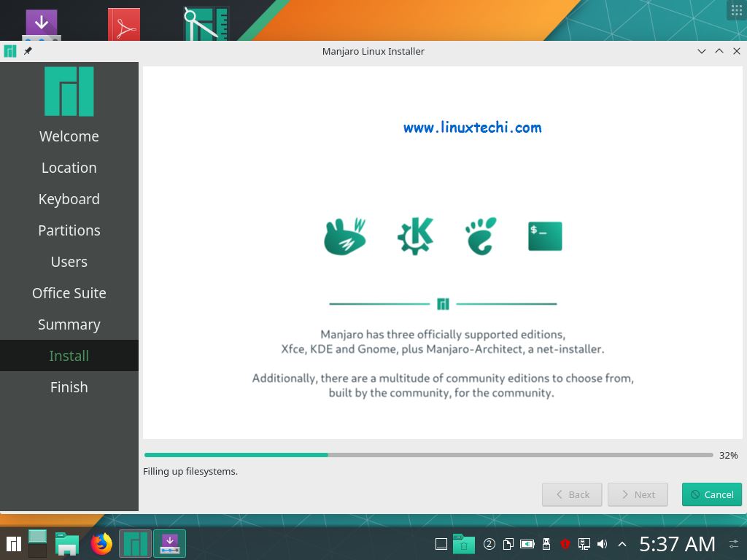This screenshot has width=747, height=560.
Task: Open Firefox from the taskbar
Action: (x=101, y=543)
